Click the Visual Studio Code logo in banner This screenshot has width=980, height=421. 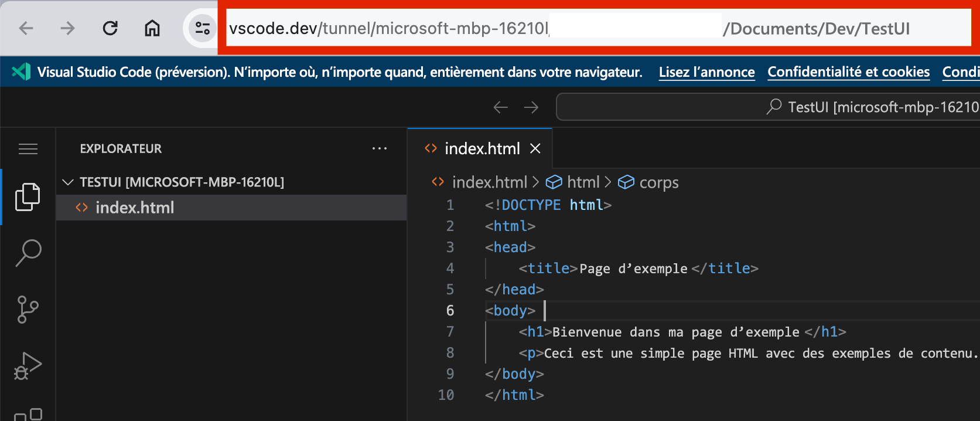coord(21,72)
